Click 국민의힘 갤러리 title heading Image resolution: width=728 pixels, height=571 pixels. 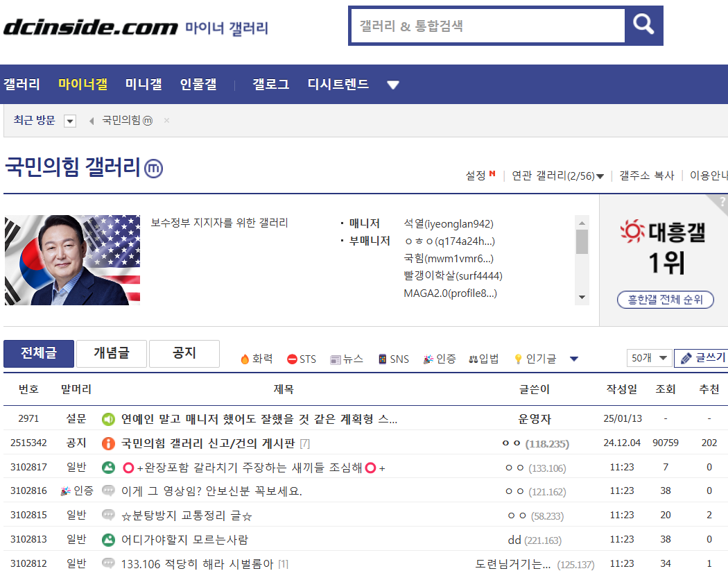coord(72,167)
